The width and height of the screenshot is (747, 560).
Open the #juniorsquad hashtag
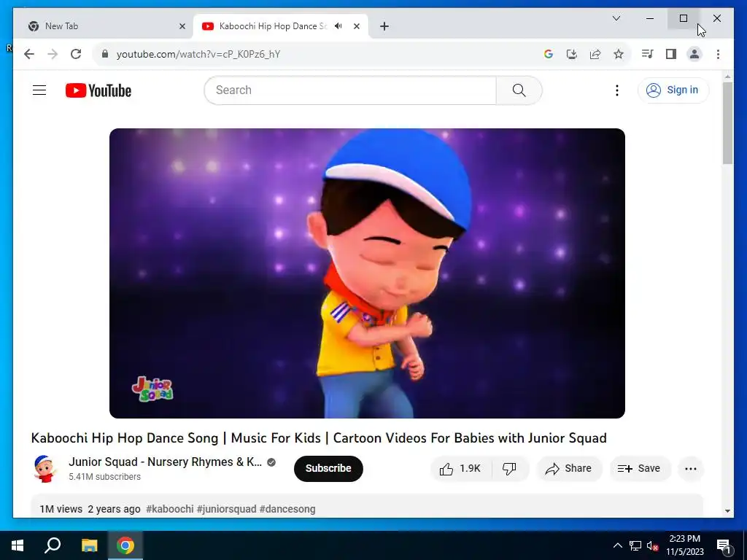click(x=226, y=509)
